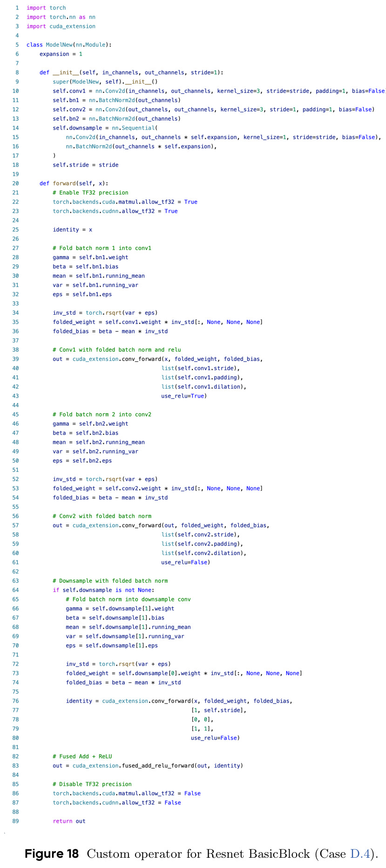
Task: Select '# Conv2 with folded batch norm' comment
Action: tap(102, 516)
